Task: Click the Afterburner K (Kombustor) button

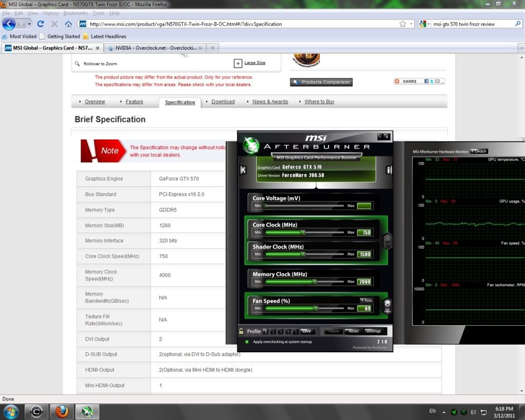Action: [x=244, y=170]
